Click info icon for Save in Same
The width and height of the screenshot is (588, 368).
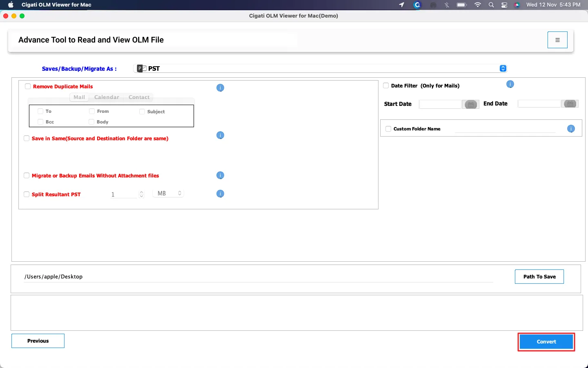point(220,135)
